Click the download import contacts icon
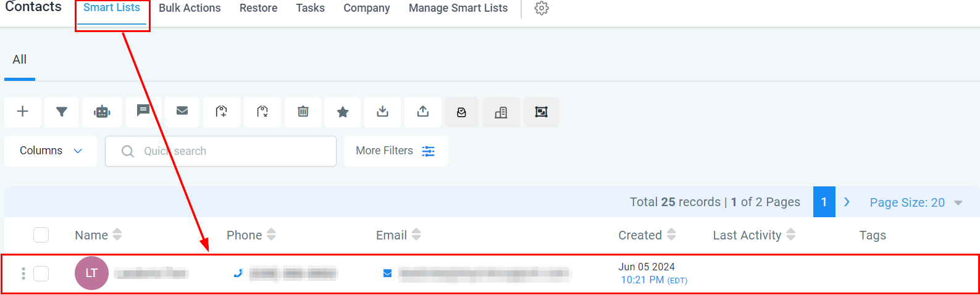This screenshot has height=295, width=980. [383, 112]
